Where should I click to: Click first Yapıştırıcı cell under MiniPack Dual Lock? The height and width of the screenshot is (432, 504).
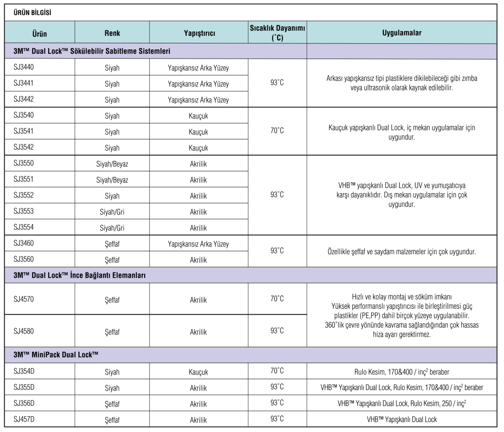[x=199, y=372]
